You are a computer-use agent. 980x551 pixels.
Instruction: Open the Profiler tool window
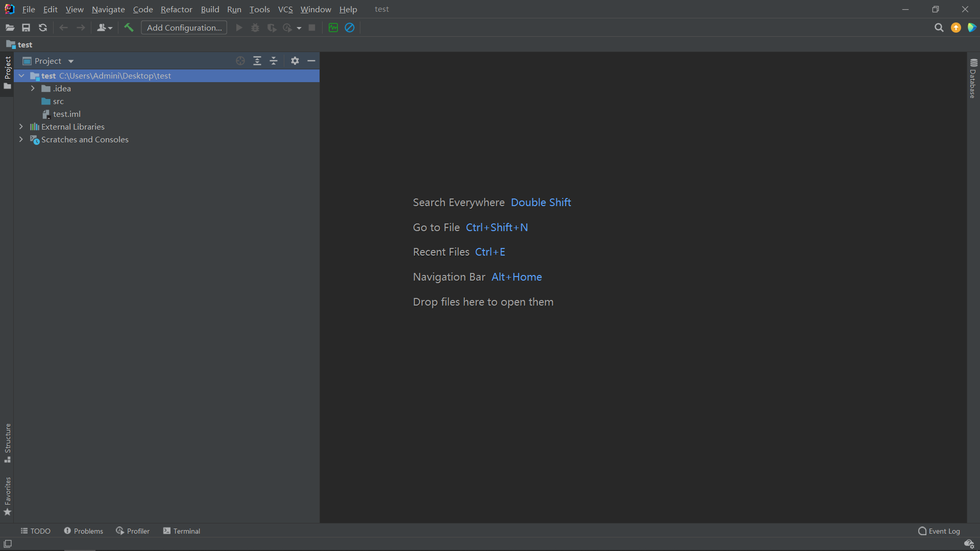[x=133, y=531]
